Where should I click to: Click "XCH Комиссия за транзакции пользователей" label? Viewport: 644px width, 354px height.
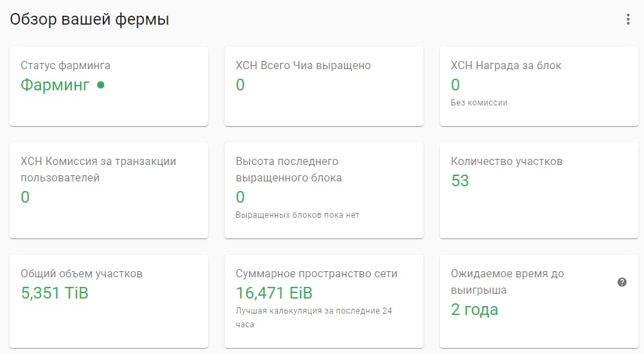[x=98, y=169]
